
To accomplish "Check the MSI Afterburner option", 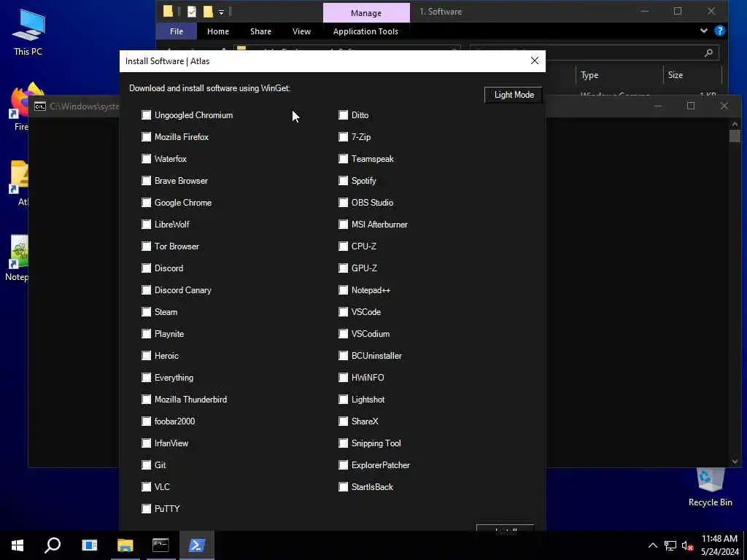I will (x=343, y=225).
